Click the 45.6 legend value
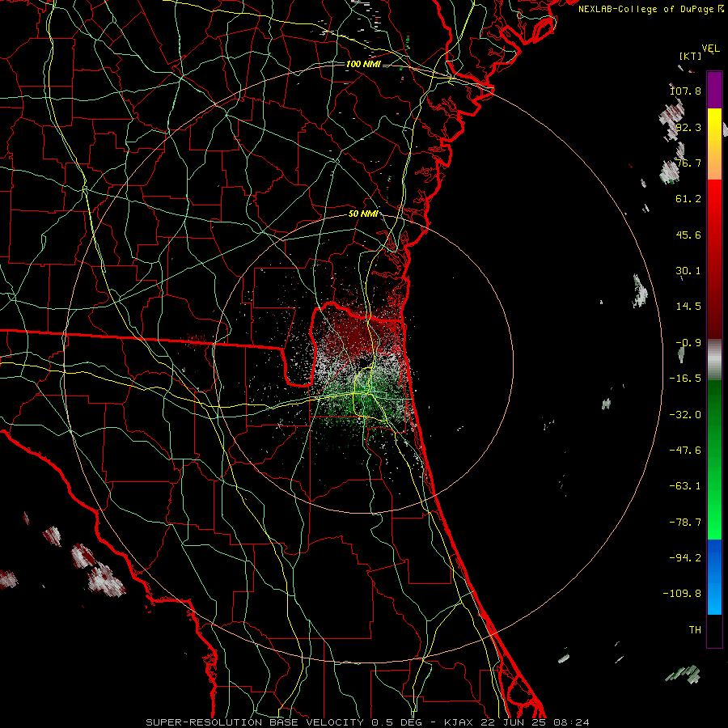Screen dimensions: 728x728 [688, 235]
